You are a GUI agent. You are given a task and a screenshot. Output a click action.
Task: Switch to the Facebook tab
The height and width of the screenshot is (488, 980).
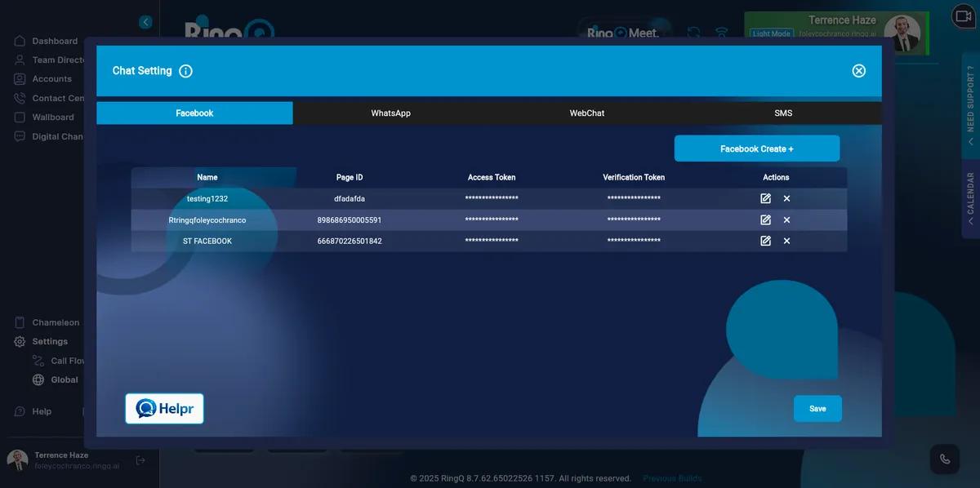pos(194,113)
